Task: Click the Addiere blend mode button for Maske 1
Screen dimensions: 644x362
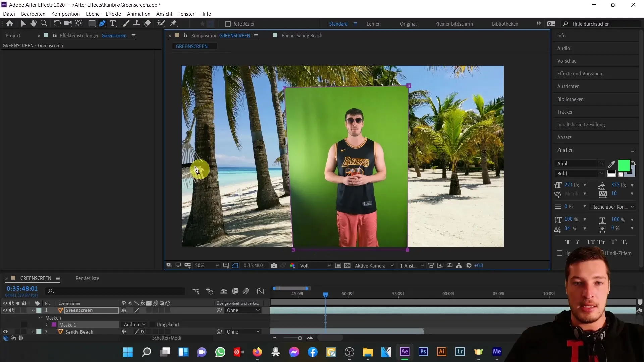Action: [x=132, y=324]
